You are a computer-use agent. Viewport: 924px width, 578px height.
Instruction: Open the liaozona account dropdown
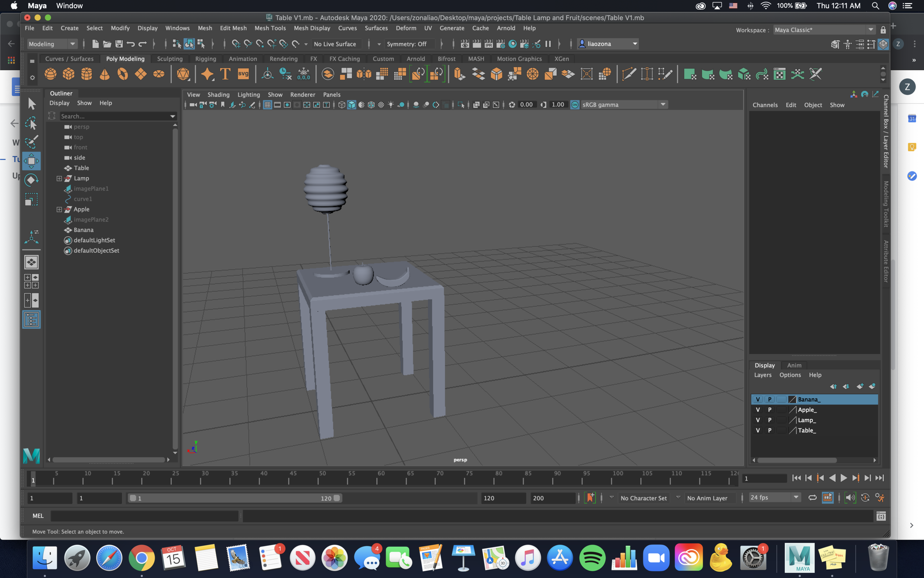pyautogui.click(x=608, y=44)
